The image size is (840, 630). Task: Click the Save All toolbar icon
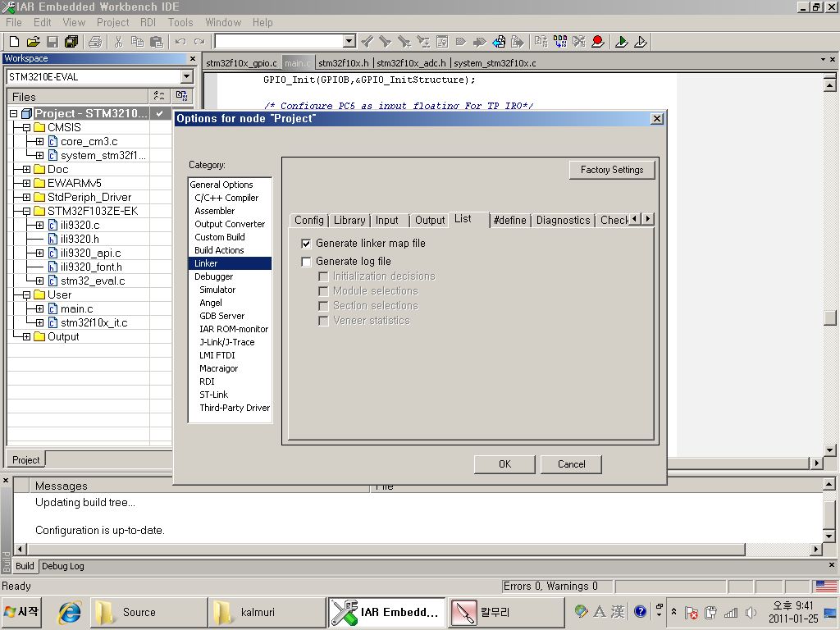click(x=71, y=41)
